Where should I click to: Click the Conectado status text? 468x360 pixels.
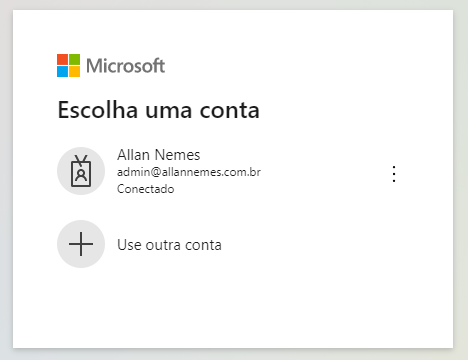click(x=145, y=189)
